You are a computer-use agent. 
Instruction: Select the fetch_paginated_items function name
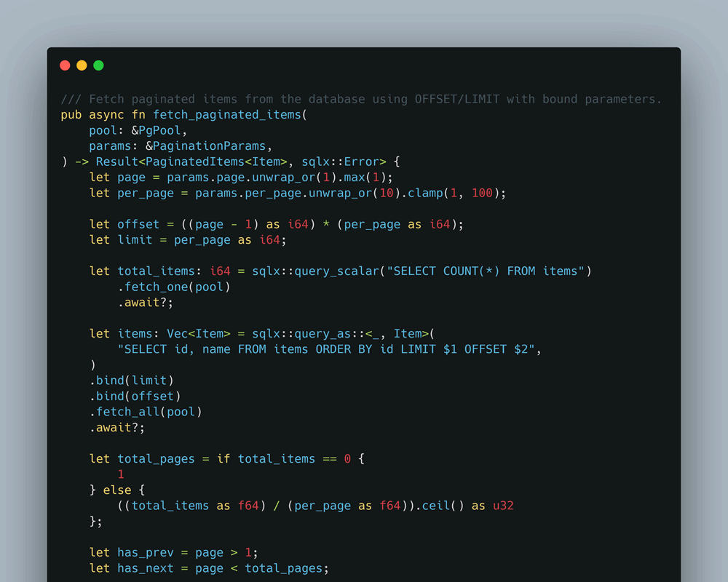pyautogui.click(x=226, y=114)
